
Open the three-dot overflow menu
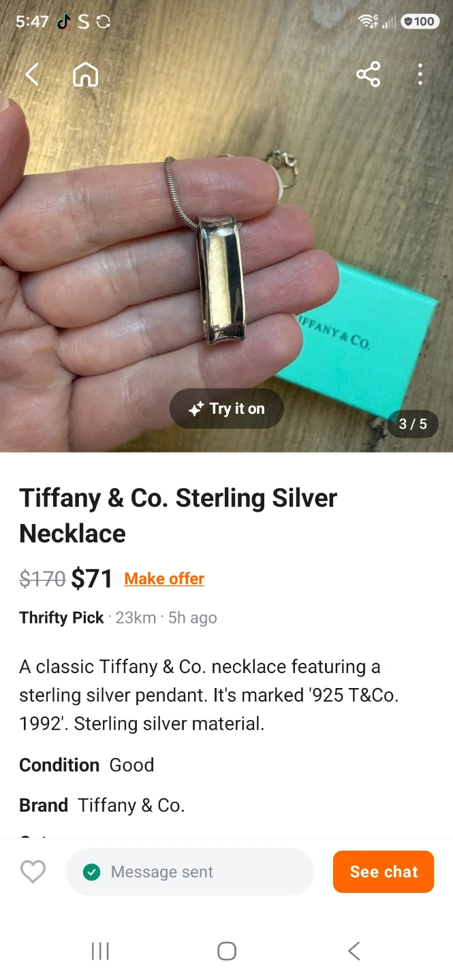point(420,74)
